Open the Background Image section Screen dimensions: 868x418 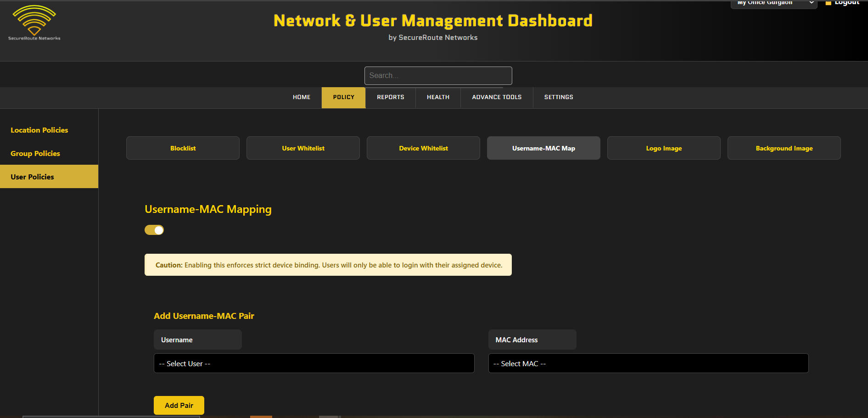pyautogui.click(x=784, y=148)
